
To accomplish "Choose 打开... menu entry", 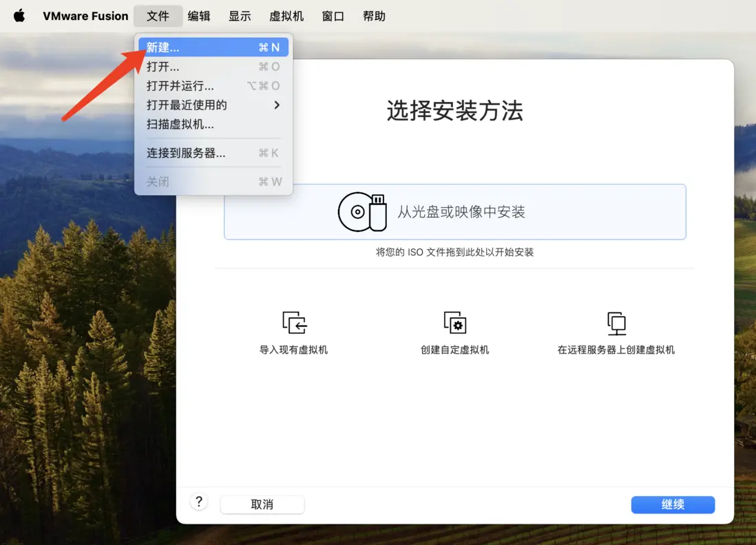I will point(213,67).
